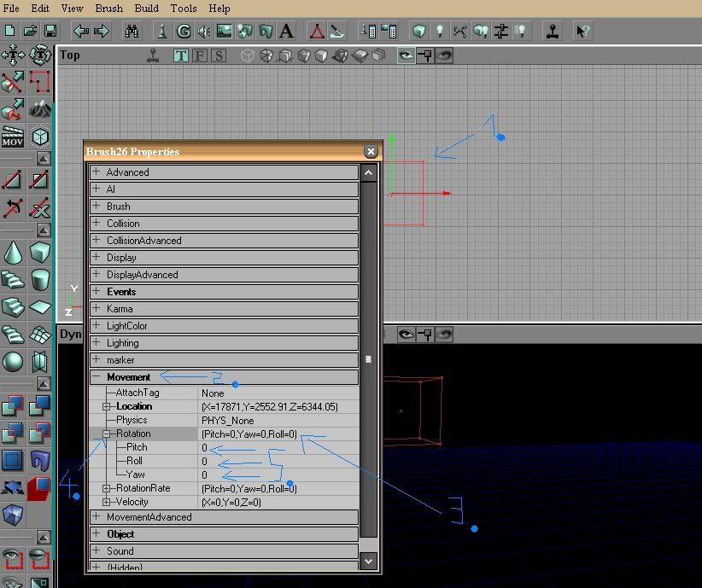This screenshot has height=588, width=702.
Task: Play the map with joystick icon
Action: (553, 31)
